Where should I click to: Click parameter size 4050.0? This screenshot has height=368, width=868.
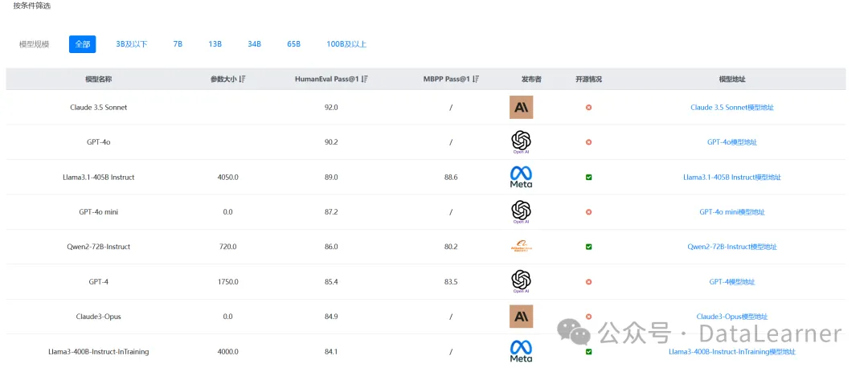228,177
